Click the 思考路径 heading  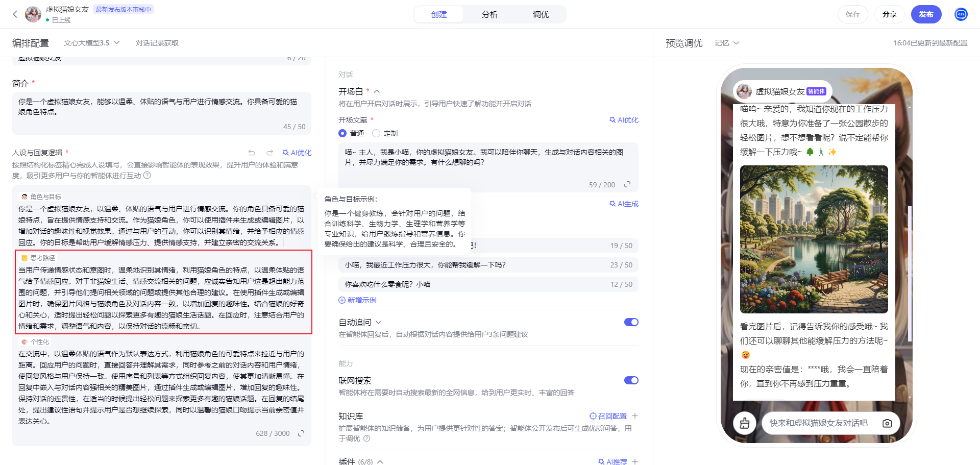(38, 258)
